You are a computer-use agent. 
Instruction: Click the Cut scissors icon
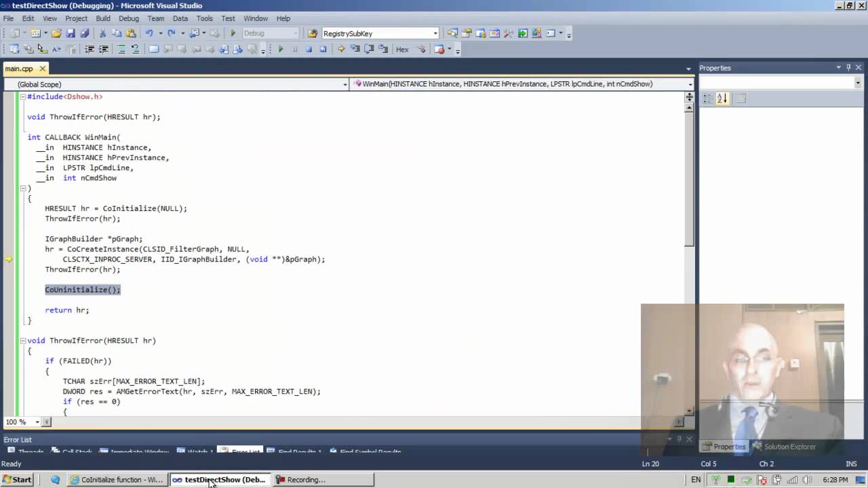click(103, 33)
